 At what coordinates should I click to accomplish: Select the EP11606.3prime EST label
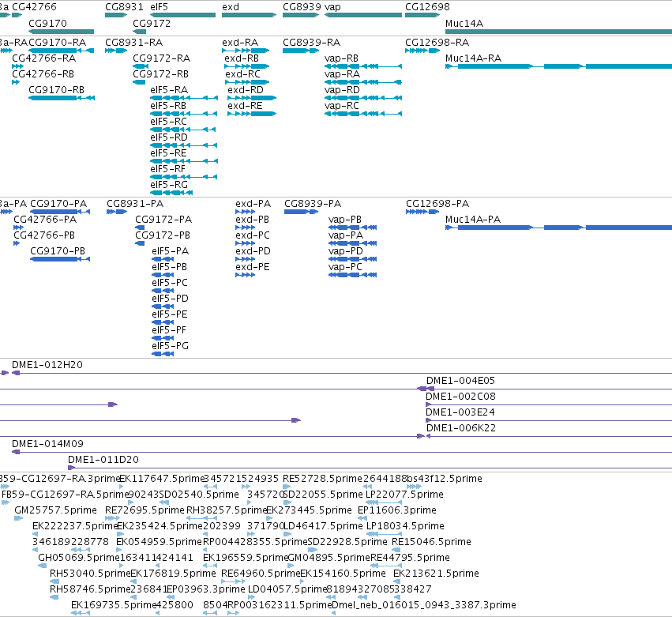397,510
